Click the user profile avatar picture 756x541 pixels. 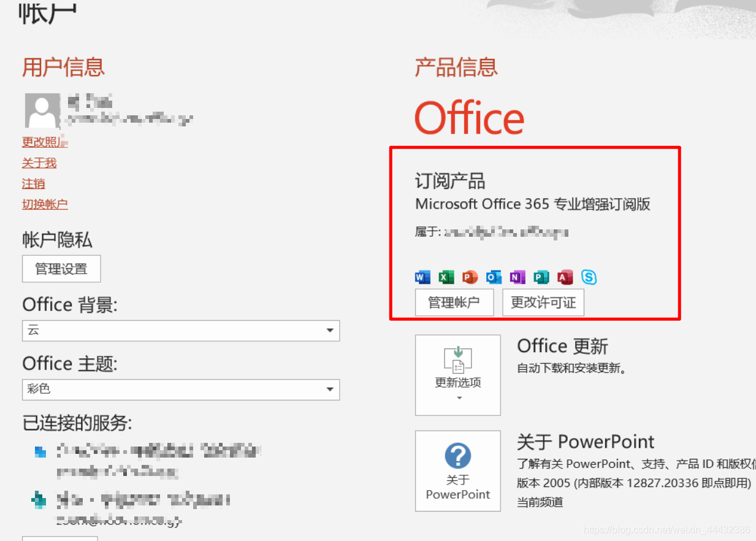(42, 110)
